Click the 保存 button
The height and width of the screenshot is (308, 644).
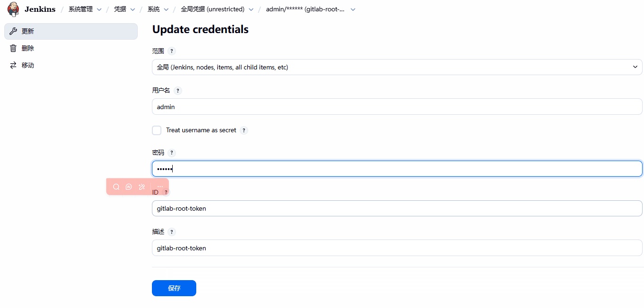coord(174,288)
